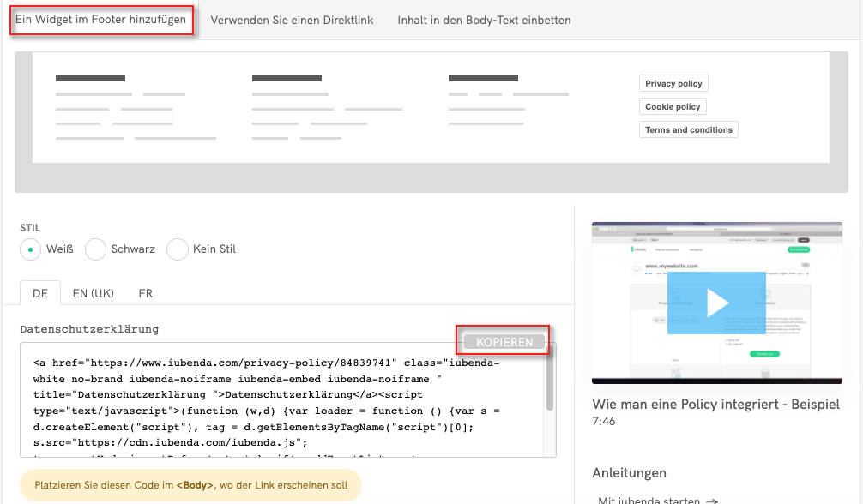Click the Cookie policy button in the preview
This screenshot has width=863, height=504.
[x=673, y=106]
